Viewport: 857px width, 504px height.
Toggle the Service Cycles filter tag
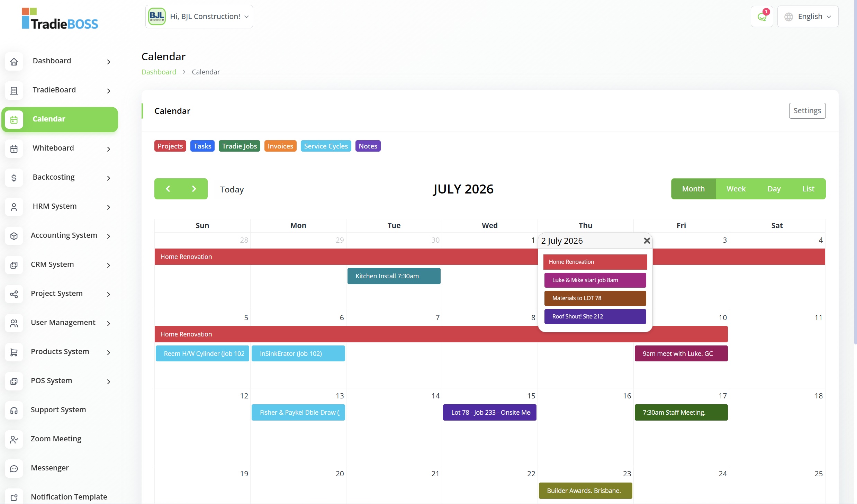click(325, 146)
